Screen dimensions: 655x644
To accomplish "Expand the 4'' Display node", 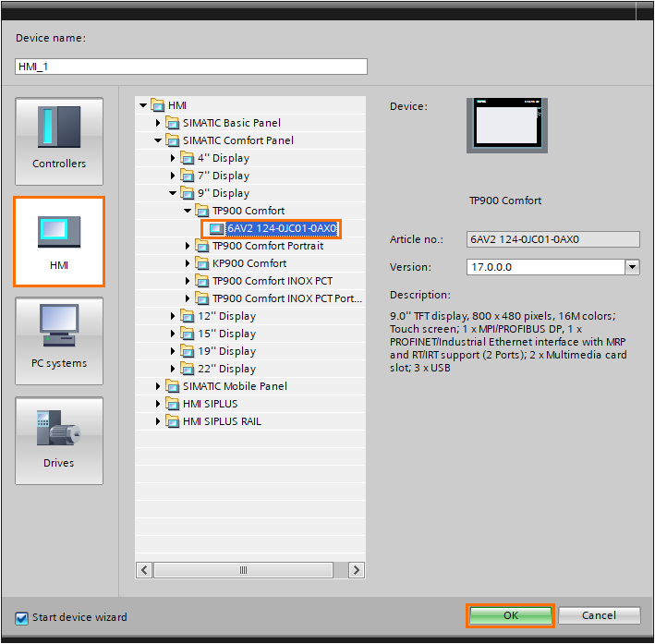I will click(x=173, y=158).
